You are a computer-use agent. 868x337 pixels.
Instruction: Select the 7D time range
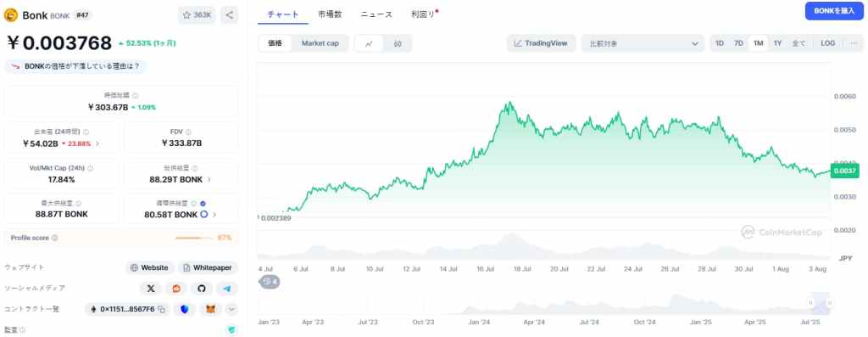738,43
